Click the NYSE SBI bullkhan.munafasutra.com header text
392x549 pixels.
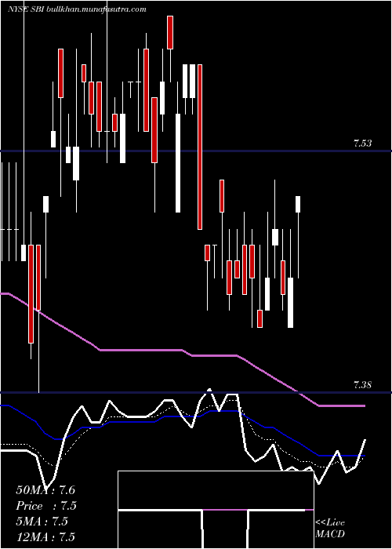(77, 9)
